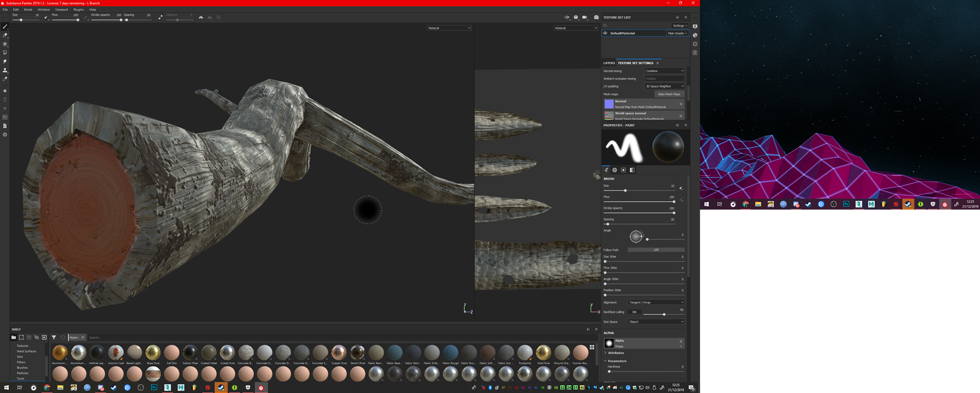
Task: Open Normal mixing Combine dropdown
Action: click(665, 71)
